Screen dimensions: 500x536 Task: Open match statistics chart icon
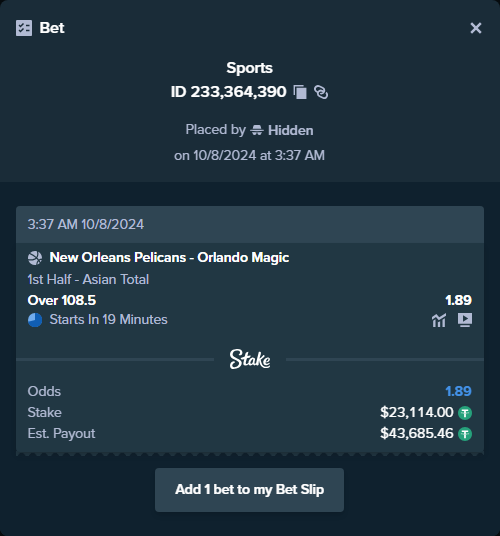pos(439,320)
